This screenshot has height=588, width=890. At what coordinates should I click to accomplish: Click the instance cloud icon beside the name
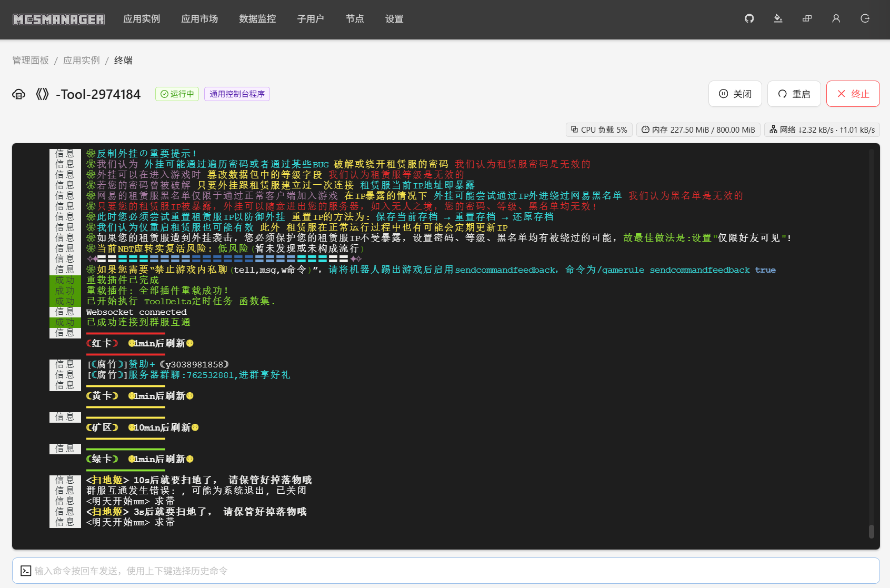point(19,94)
